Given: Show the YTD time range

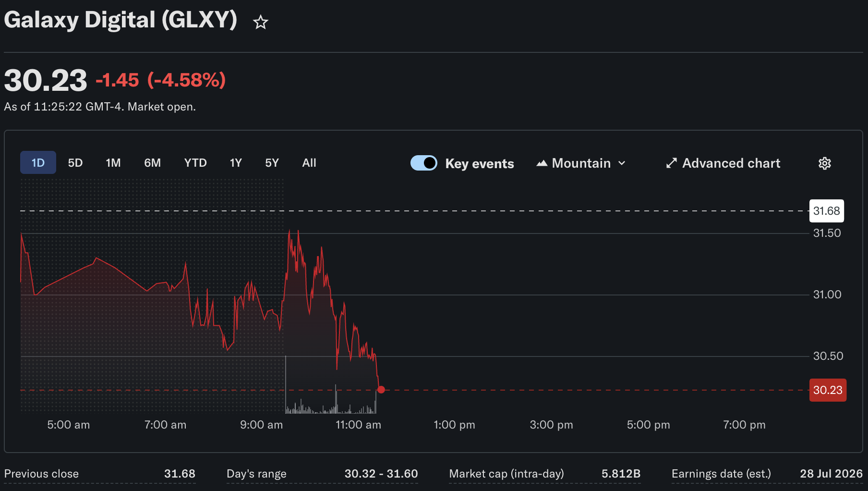Looking at the screenshot, I should pyautogui.click(x=195, y=163).
